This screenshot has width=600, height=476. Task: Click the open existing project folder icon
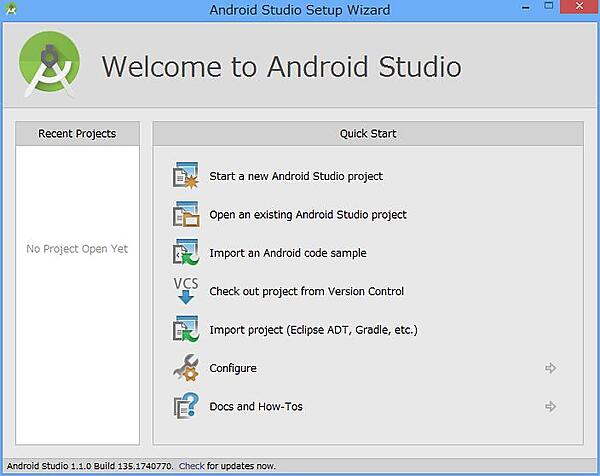click(187, 214)
